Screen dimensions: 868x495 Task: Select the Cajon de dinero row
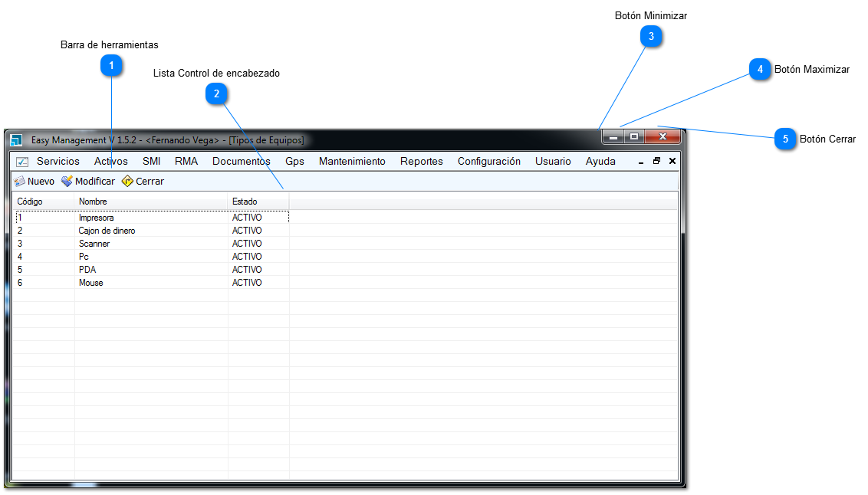pyautogui.click(x=153, y=231)
